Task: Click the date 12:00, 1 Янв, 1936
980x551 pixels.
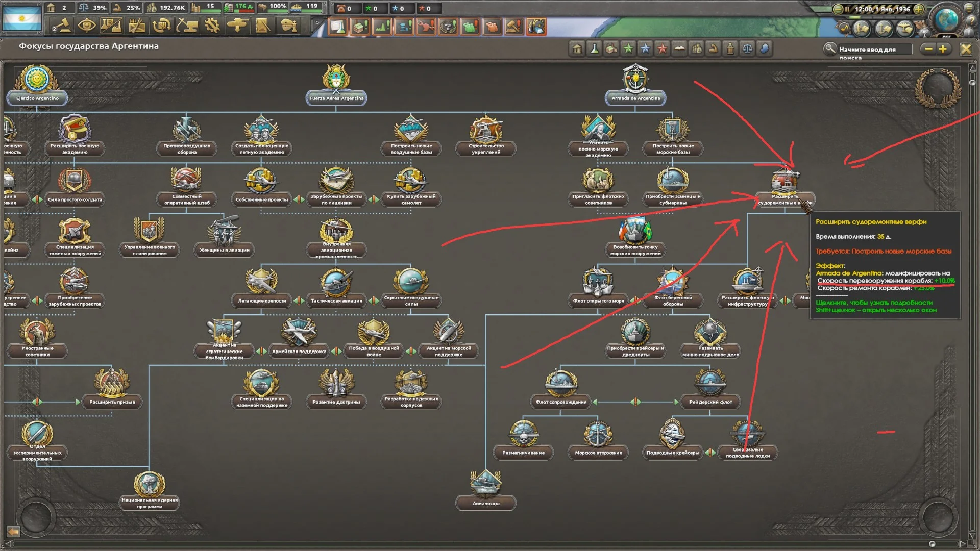Action: tap(882, 9)
